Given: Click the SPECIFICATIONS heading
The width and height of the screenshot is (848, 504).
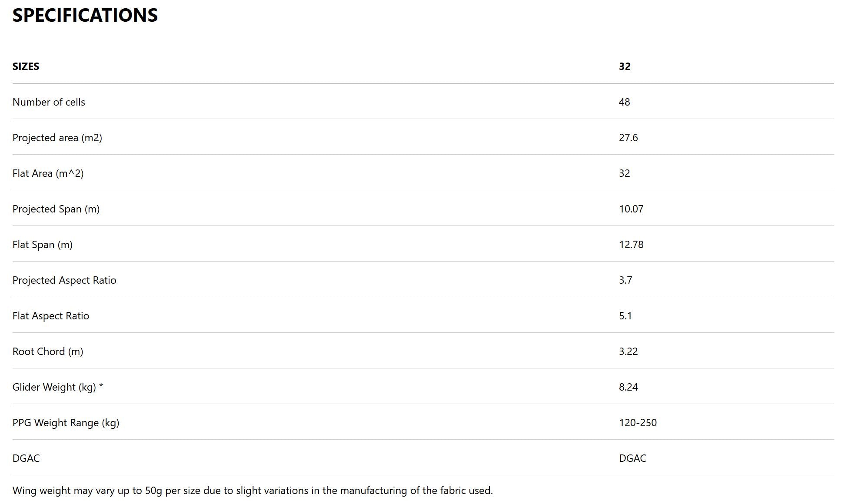Looking at the screenshot, I should click(85, 16).
